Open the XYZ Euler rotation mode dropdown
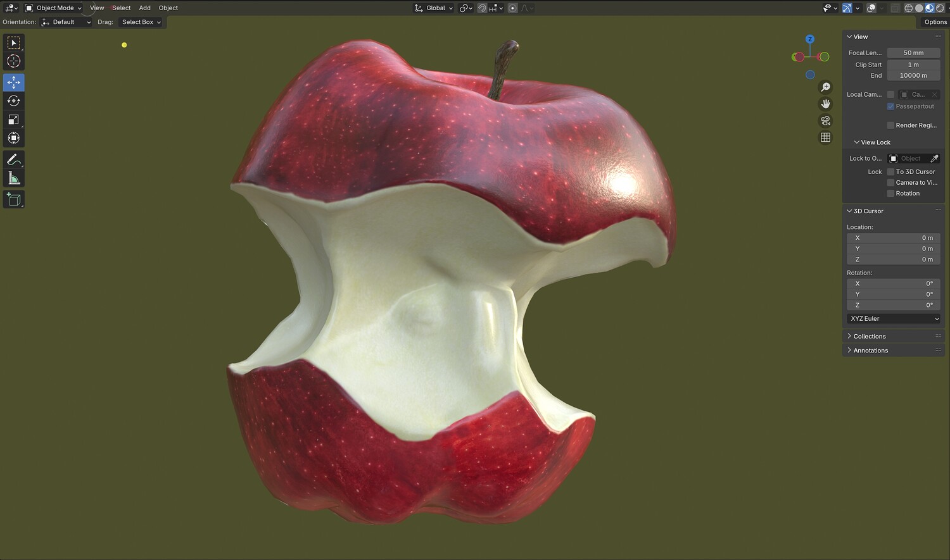 [x=893, y=318]
